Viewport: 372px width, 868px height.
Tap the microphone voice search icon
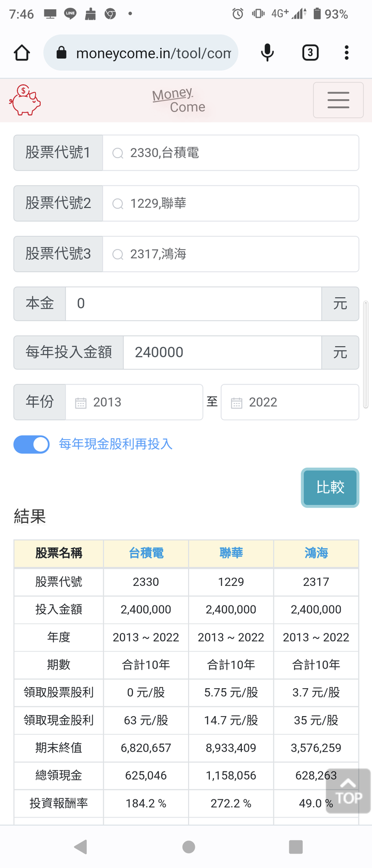[x=267, y=53]
